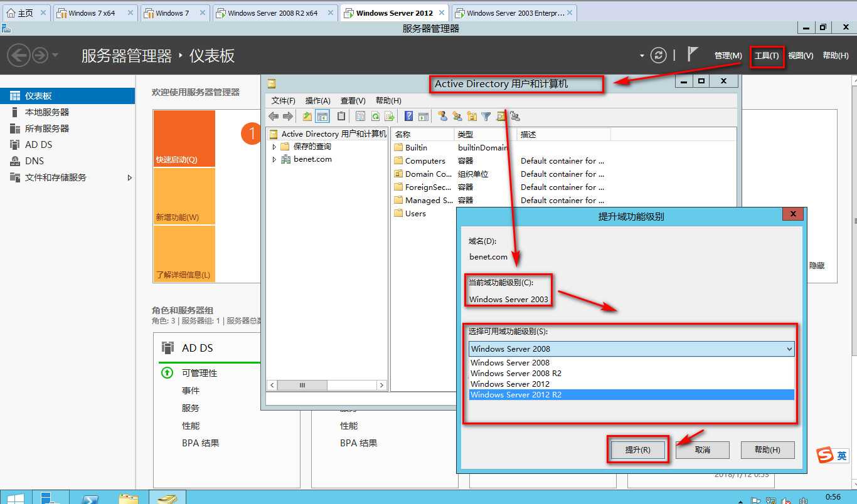Click the Add to group toolbar icon
The height and width of the screenshot is (504, 857).
(x=515, y=116)
